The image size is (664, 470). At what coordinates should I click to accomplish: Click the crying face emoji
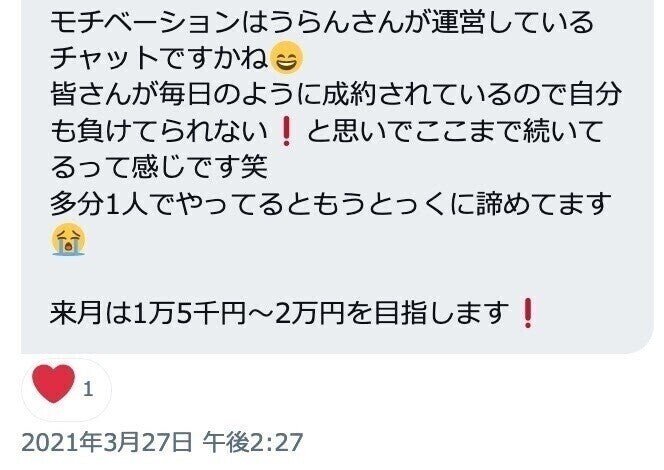coord(68,240)
